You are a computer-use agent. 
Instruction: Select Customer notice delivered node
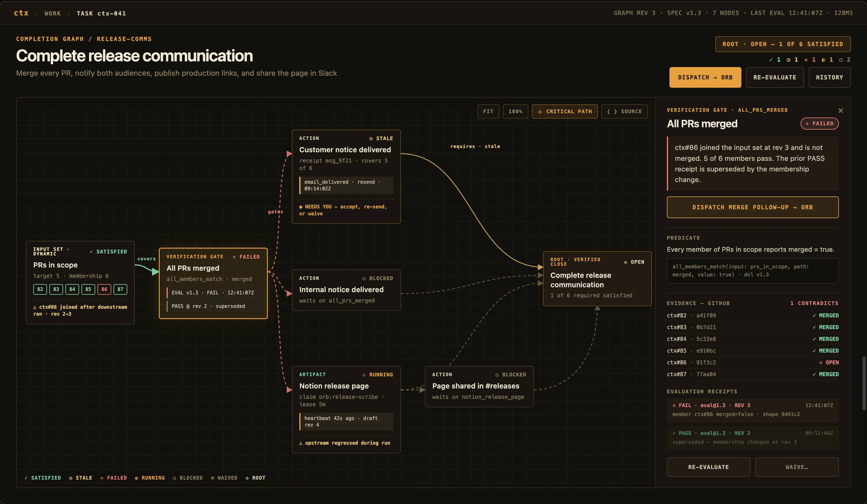click(x=346, y=177)
